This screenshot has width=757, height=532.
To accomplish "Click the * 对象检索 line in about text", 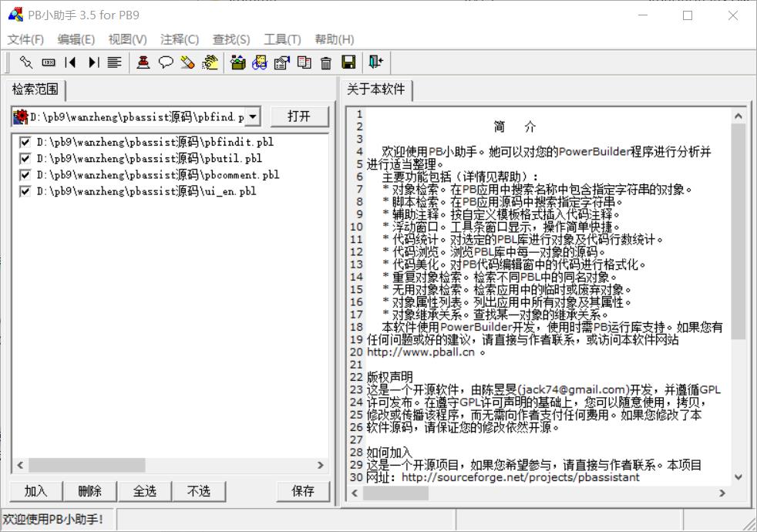I will (537, 190).
